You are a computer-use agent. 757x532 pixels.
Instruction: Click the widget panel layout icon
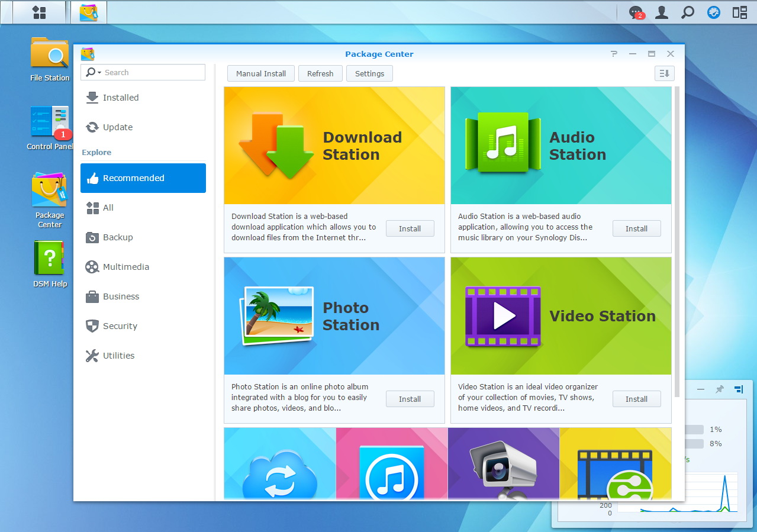(x=738, y=389)
